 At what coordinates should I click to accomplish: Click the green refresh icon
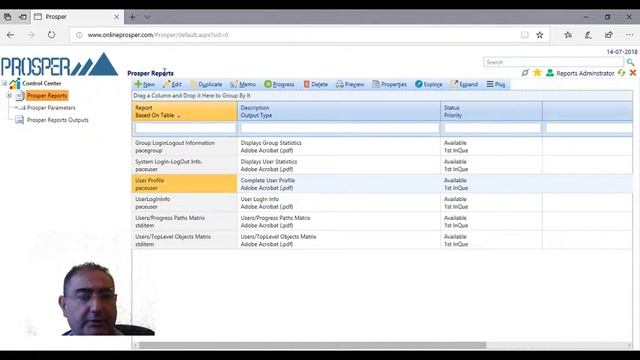pos(621,73)
